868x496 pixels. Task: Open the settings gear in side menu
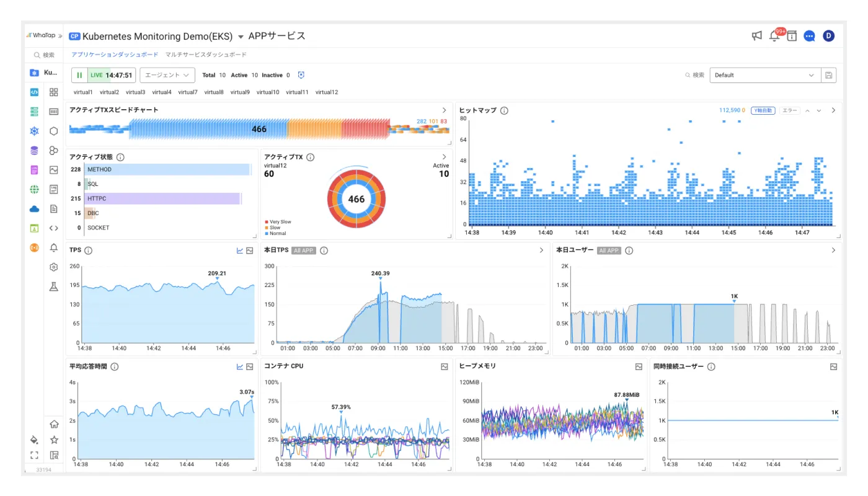tap(54, 267)
